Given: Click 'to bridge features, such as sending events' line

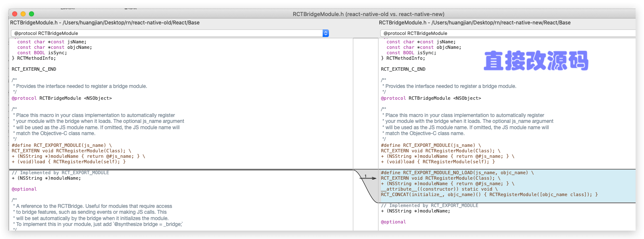Looking at the screenshot, I should click(90, 212).
